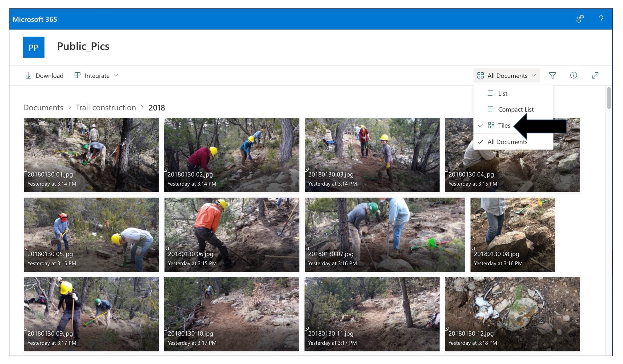
Task: Go to Trail construction breadcrumb
Action: pyautogui.click(x=106, y=108)
